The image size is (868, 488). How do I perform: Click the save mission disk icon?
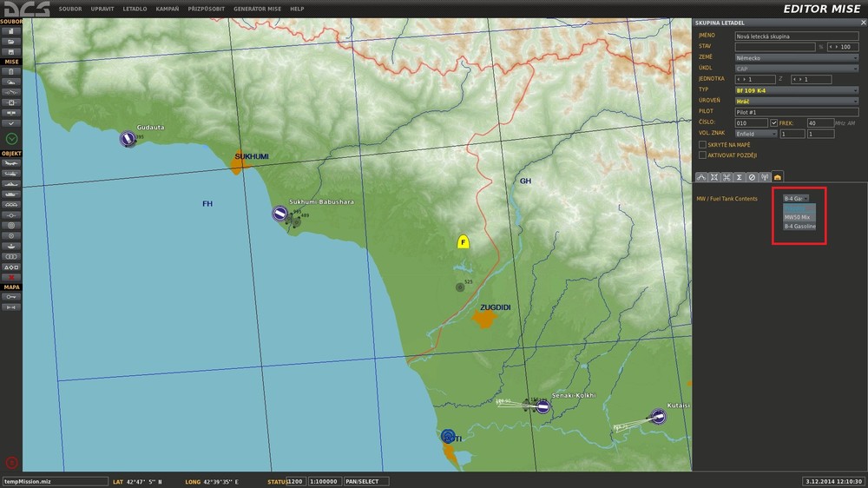11,51
